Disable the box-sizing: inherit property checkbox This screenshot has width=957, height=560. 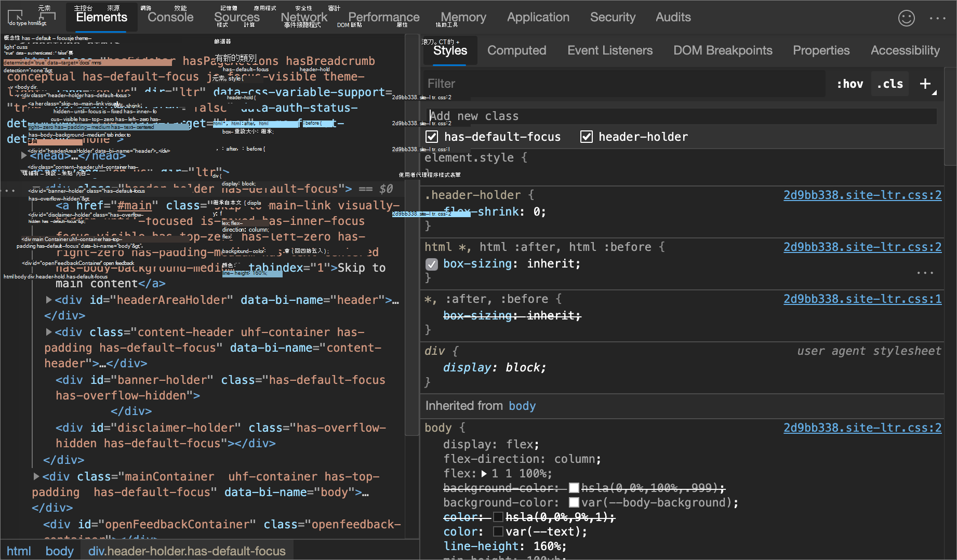[431, 264]
